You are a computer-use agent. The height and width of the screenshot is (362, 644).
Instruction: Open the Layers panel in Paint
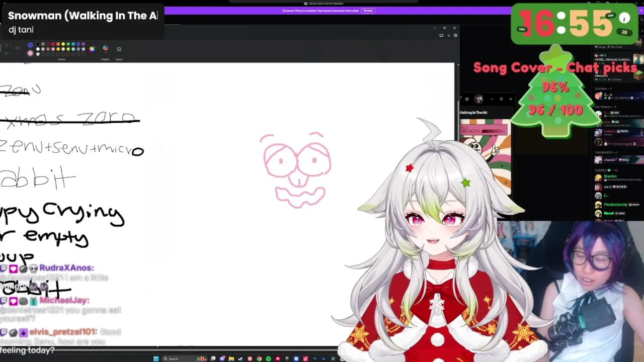[119, 49]
